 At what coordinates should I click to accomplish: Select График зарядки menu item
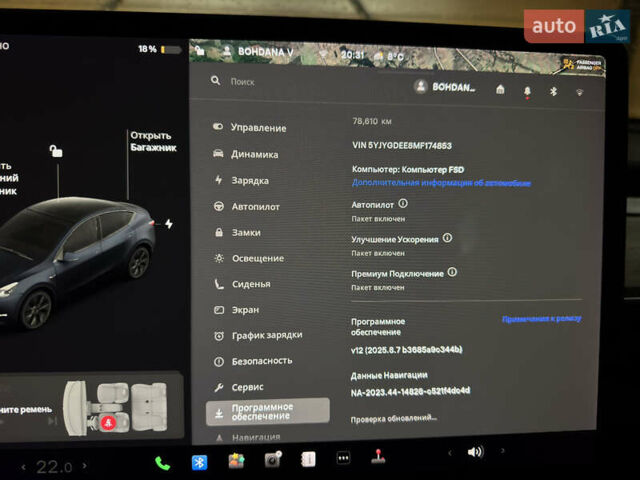coord(258,335)
